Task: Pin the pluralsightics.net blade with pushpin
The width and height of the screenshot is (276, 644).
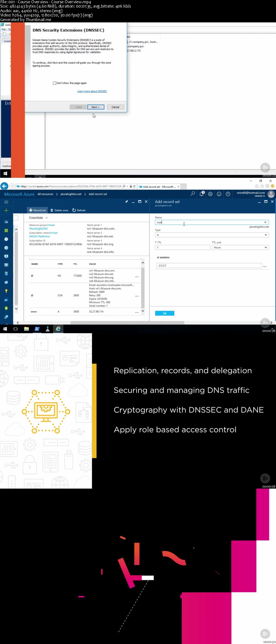Action: (126, 202)
